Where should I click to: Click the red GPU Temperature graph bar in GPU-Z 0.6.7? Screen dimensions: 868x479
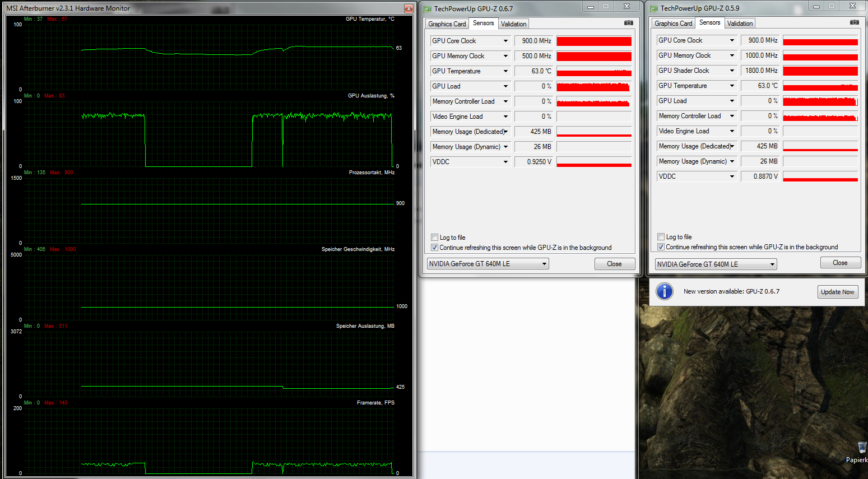594,72
